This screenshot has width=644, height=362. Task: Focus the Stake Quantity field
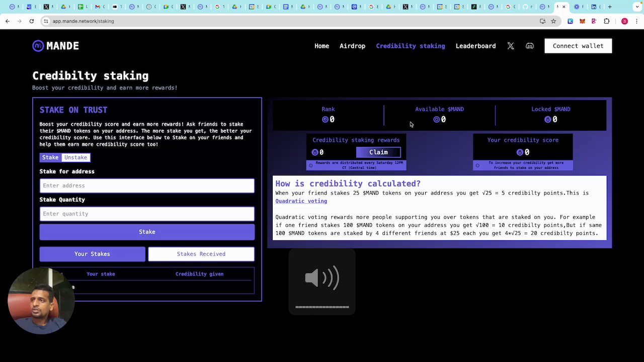(x=147, y=214)
